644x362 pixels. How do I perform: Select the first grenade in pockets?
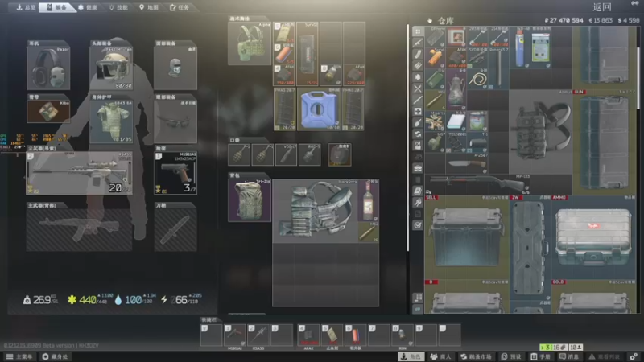point(239,154)
